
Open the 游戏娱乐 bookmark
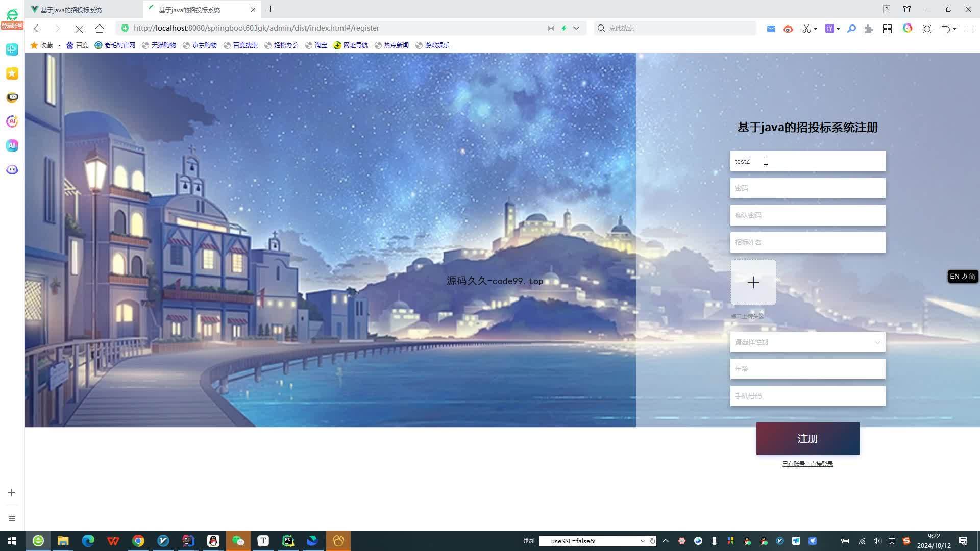(432, 45)
